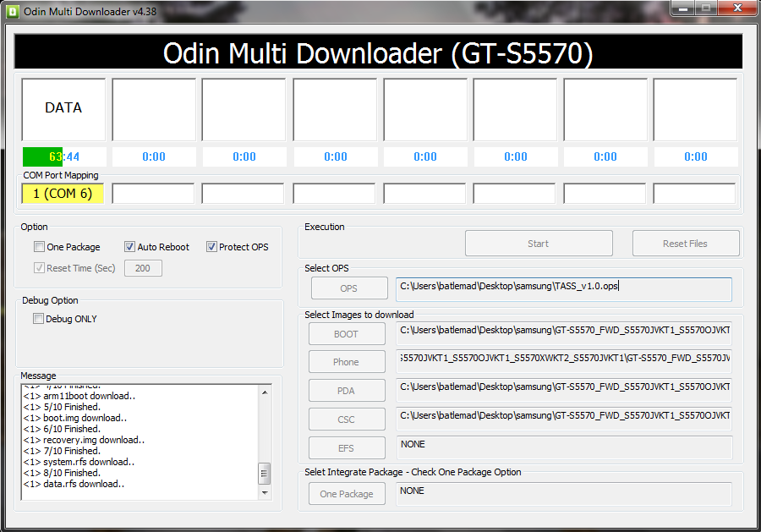
Task: Click the OPS file path field
Action: pos(563,288)
